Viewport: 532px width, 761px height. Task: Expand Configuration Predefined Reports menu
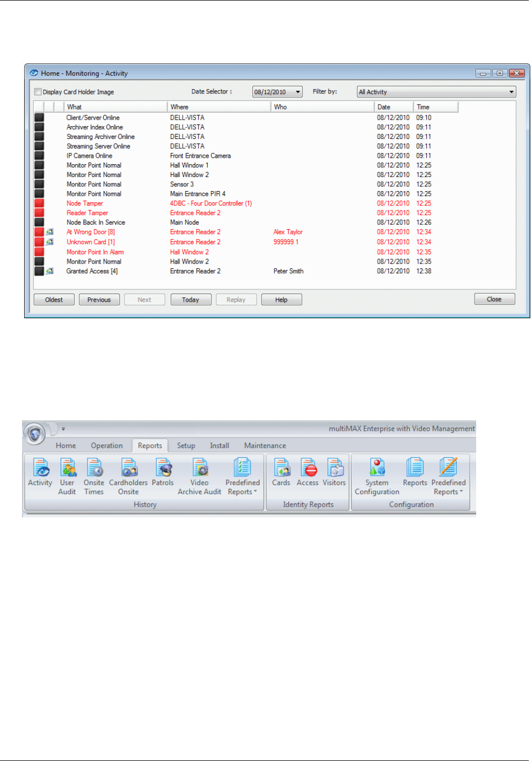[x=449, y=477]
